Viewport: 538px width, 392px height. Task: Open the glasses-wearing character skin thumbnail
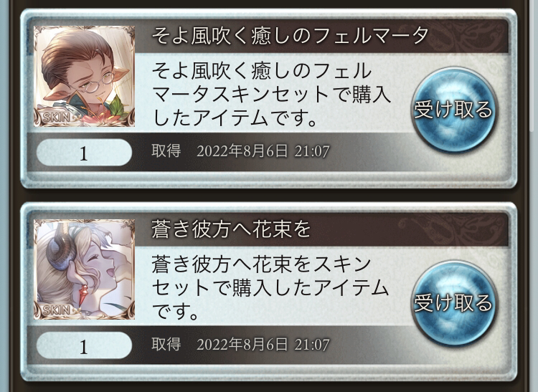84,76
